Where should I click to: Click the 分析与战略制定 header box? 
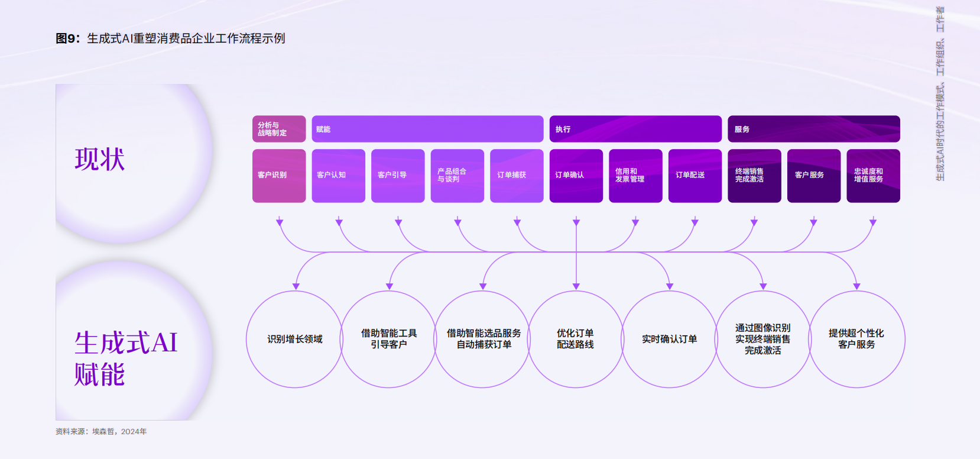(x=279, y=129)
